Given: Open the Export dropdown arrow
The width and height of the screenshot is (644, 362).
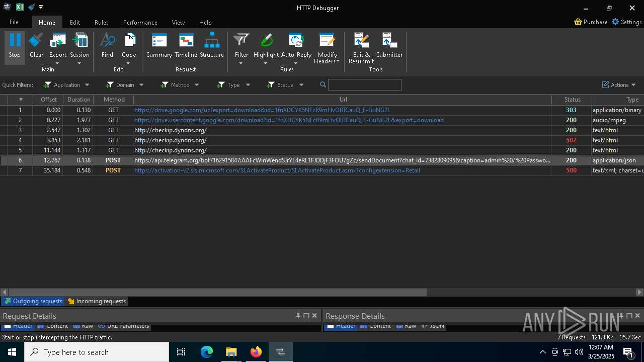Looking at the screenshot, I should click(x=57, y=63).
